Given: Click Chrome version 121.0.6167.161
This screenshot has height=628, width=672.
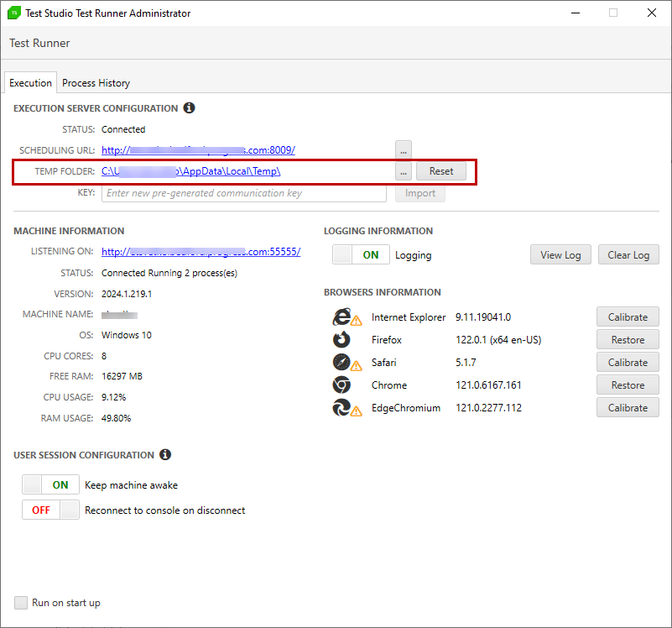Looking at the screenshot, I should [488, 385].
